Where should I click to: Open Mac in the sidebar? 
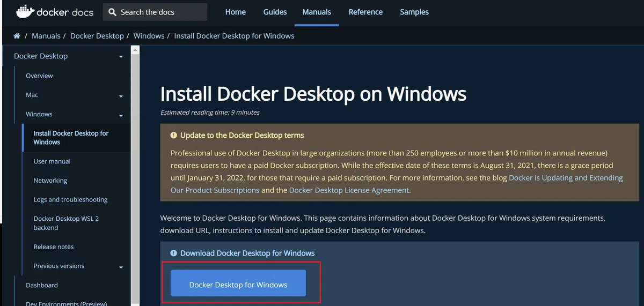click(32, 95)
